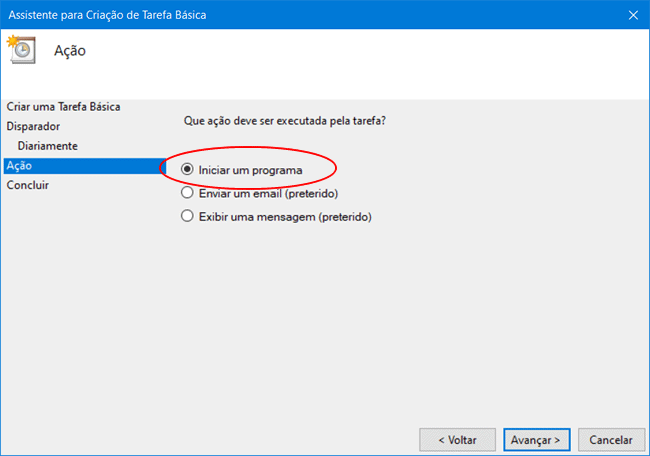Choose the 'Enviar um email (preterido)' radio circle
The image size is (650, 456).
[187, 193]
